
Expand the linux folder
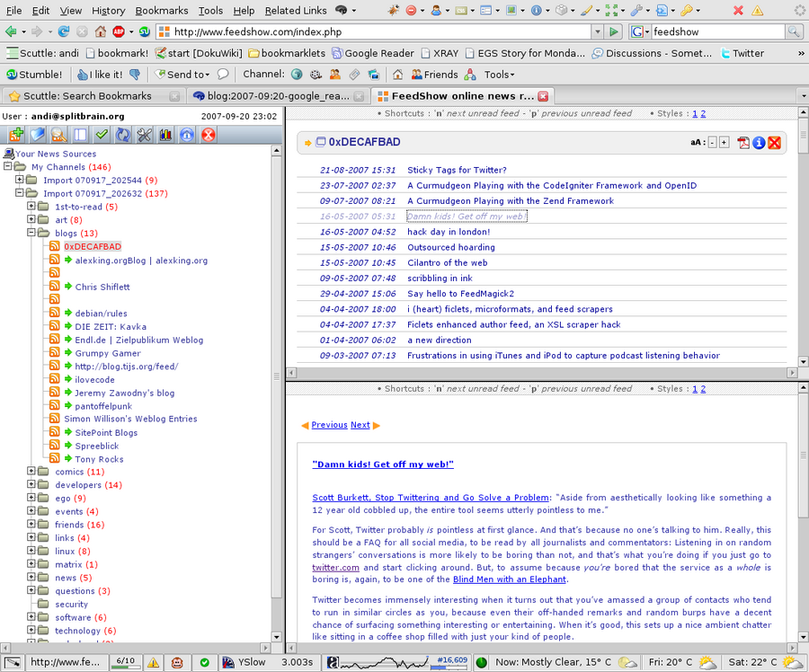[31, 551]
